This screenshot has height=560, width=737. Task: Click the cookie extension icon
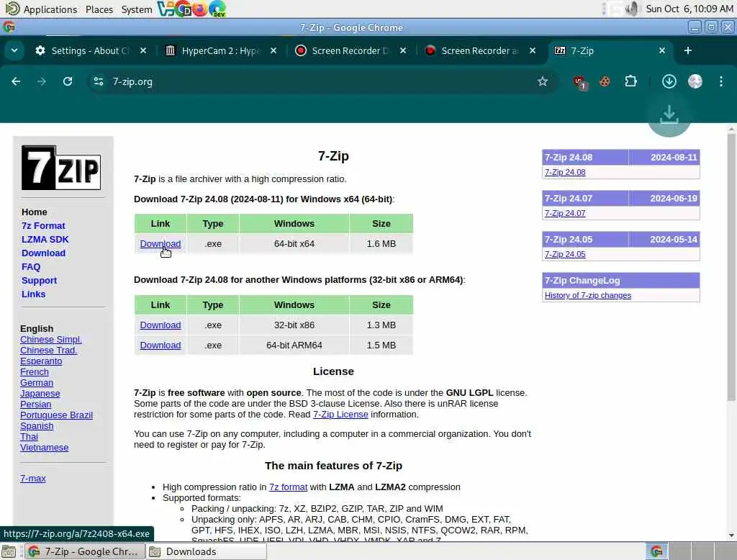(605, 81)
